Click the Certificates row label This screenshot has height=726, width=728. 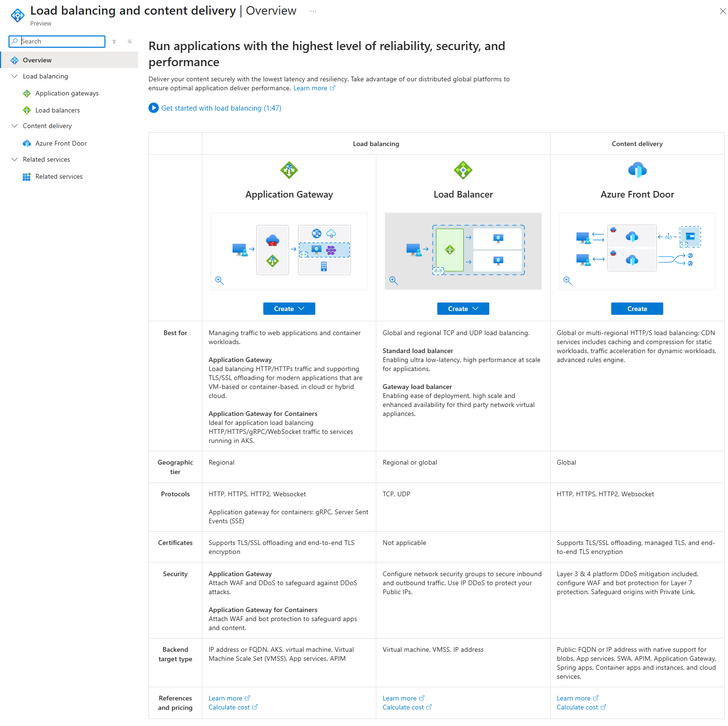[x=175, y=543]
